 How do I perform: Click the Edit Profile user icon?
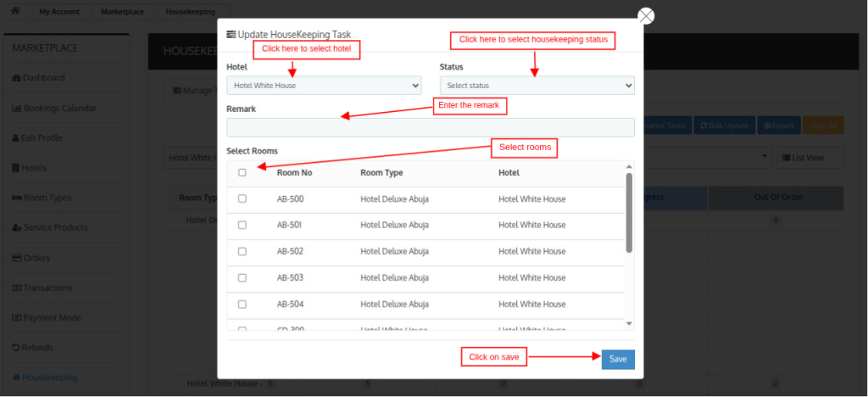pos(15,138)
